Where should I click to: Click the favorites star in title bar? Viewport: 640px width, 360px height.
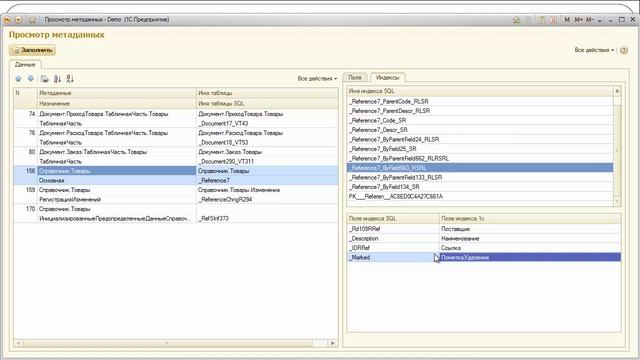tap(33, 20)
